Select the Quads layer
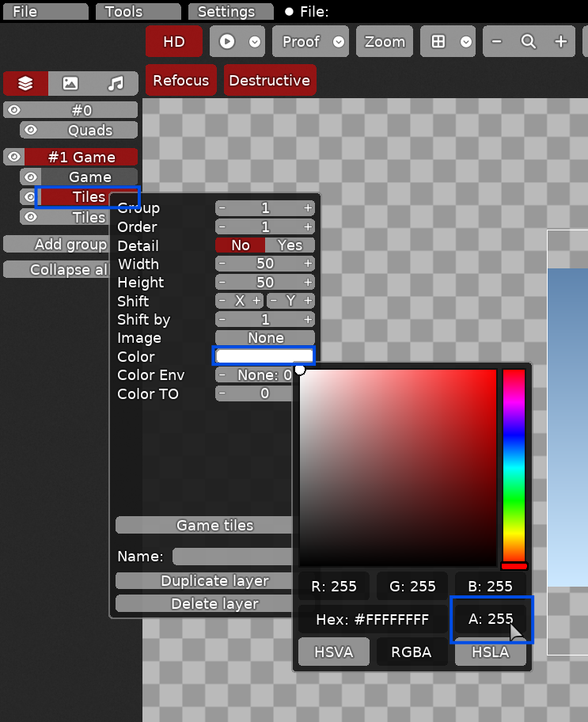 coord(89,130)
